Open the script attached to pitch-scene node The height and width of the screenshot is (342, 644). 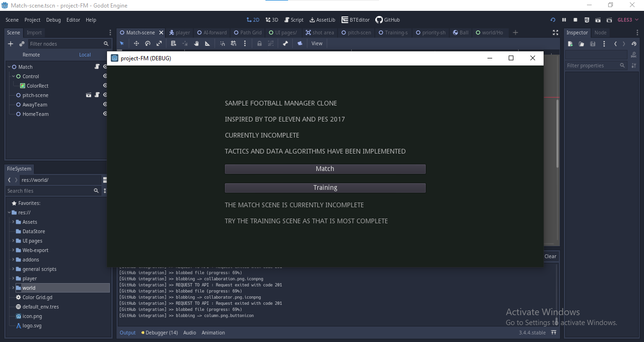(x=97, y=95)
